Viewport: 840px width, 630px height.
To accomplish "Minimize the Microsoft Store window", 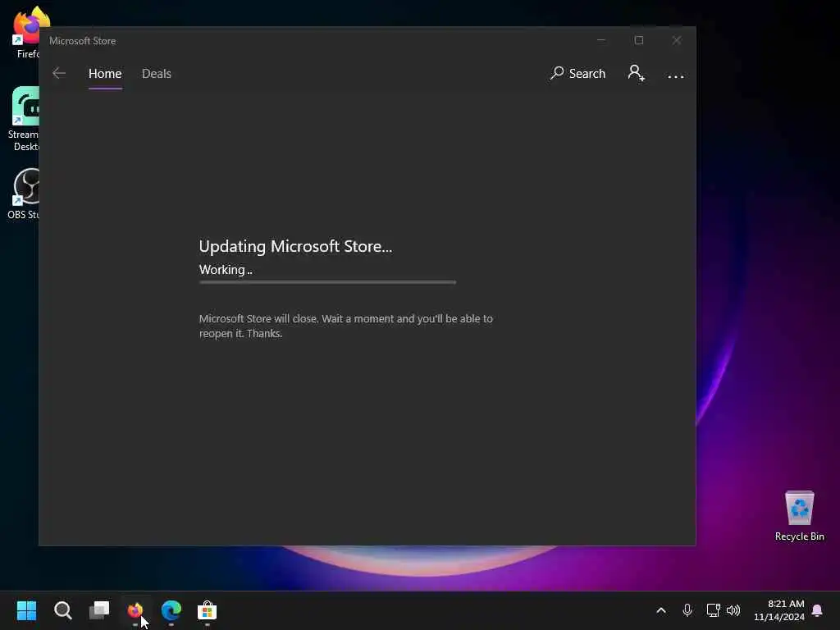I will point(601,40).
